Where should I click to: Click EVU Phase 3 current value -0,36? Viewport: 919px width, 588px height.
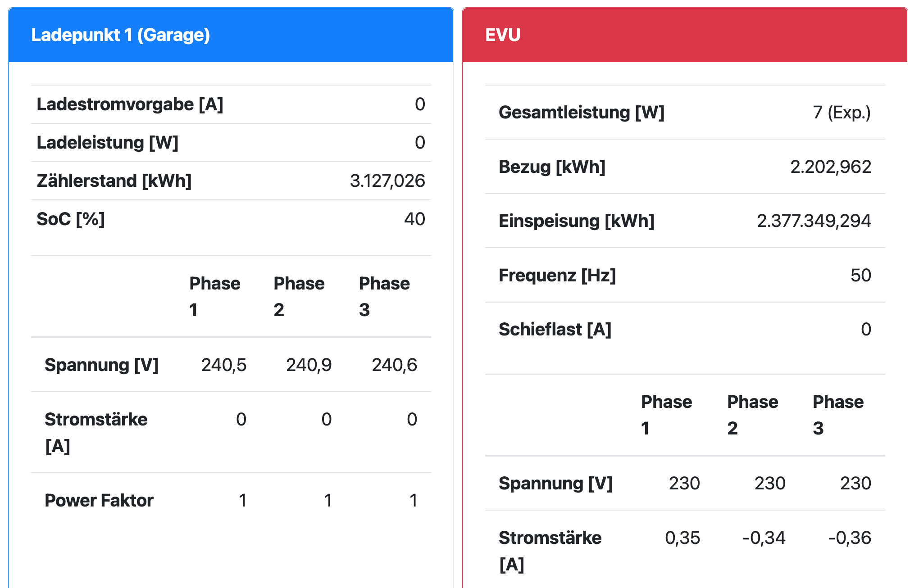(x=849, y=538)
